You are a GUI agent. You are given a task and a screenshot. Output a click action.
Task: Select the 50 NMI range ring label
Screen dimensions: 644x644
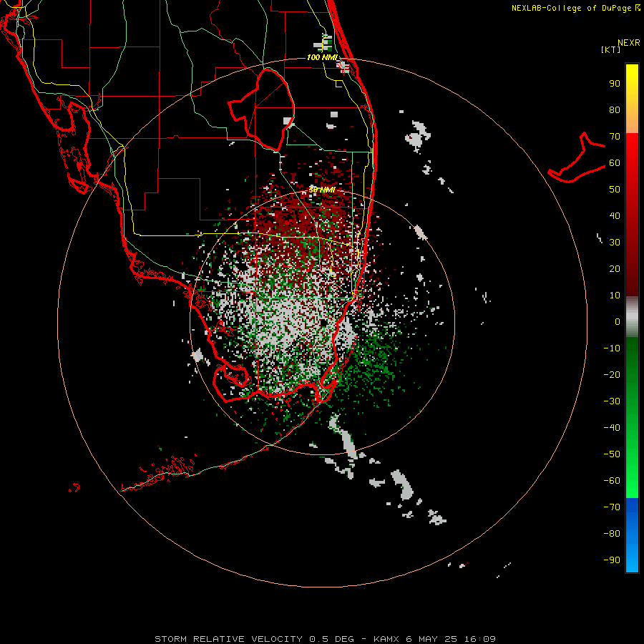[322, 190]
